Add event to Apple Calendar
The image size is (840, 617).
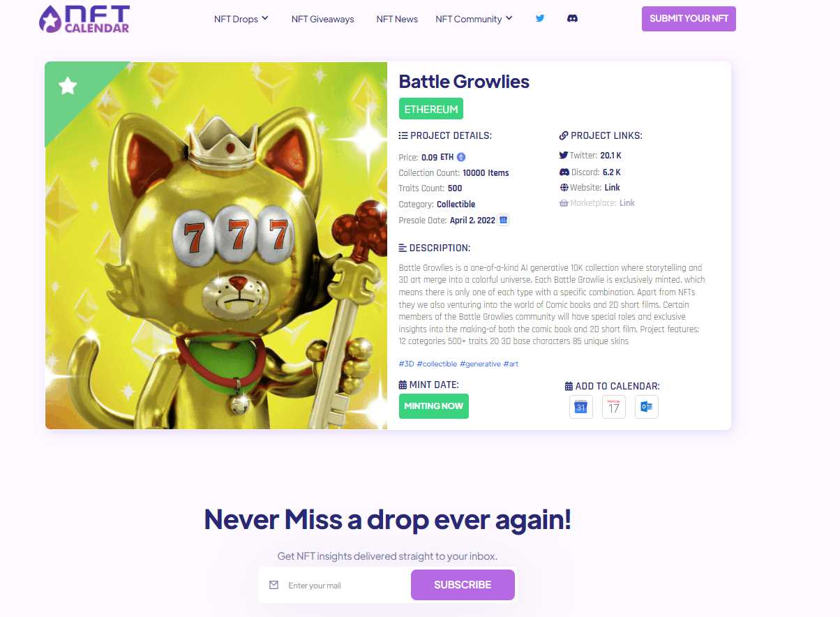click(x=614, y=407)
